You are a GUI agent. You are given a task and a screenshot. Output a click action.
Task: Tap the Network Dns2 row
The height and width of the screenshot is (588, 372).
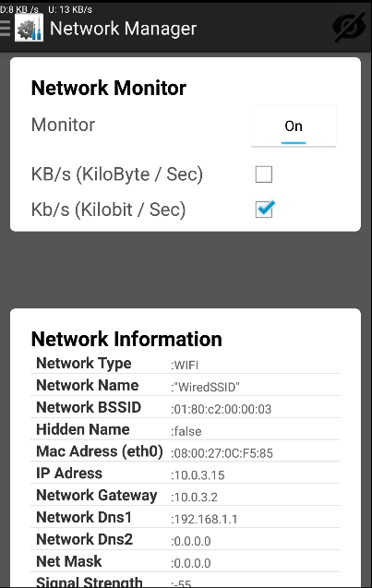point(185,540)
